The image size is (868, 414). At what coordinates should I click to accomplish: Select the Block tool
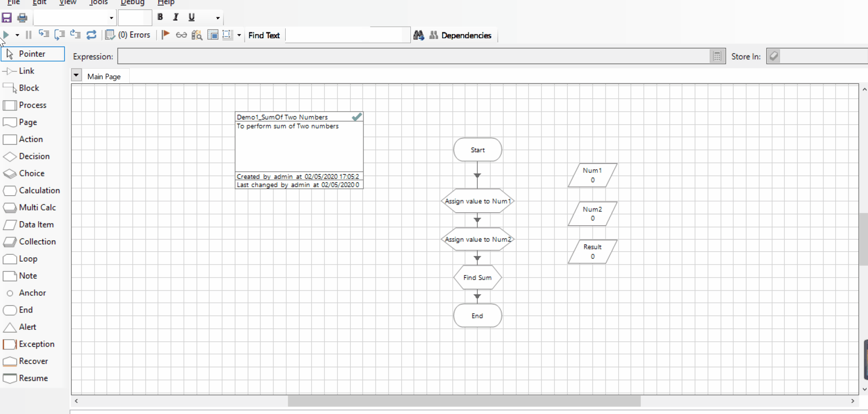coord(21,88)
